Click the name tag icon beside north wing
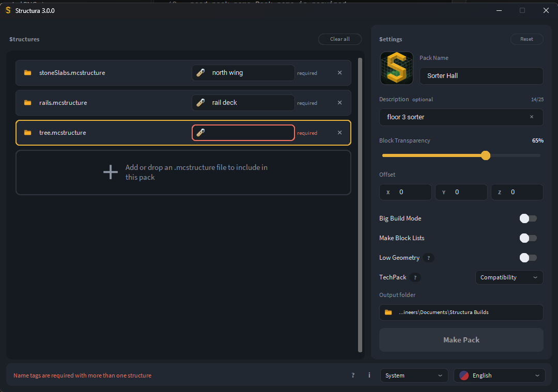 click(x=200, y=73)
